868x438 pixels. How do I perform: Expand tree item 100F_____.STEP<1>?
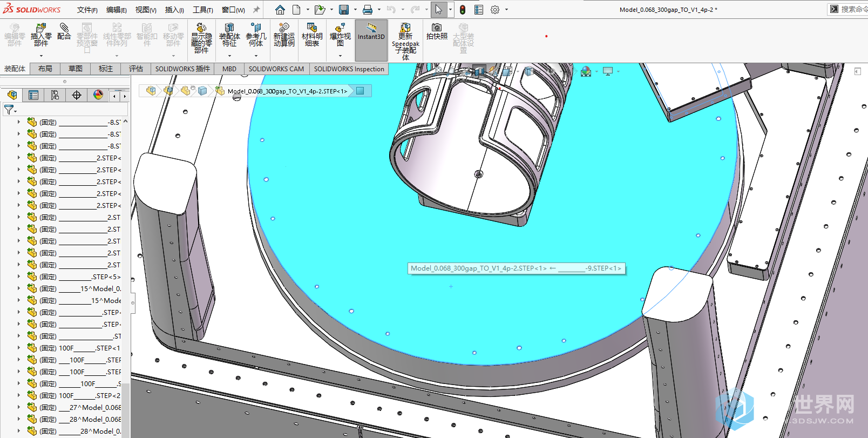(19, 348)
